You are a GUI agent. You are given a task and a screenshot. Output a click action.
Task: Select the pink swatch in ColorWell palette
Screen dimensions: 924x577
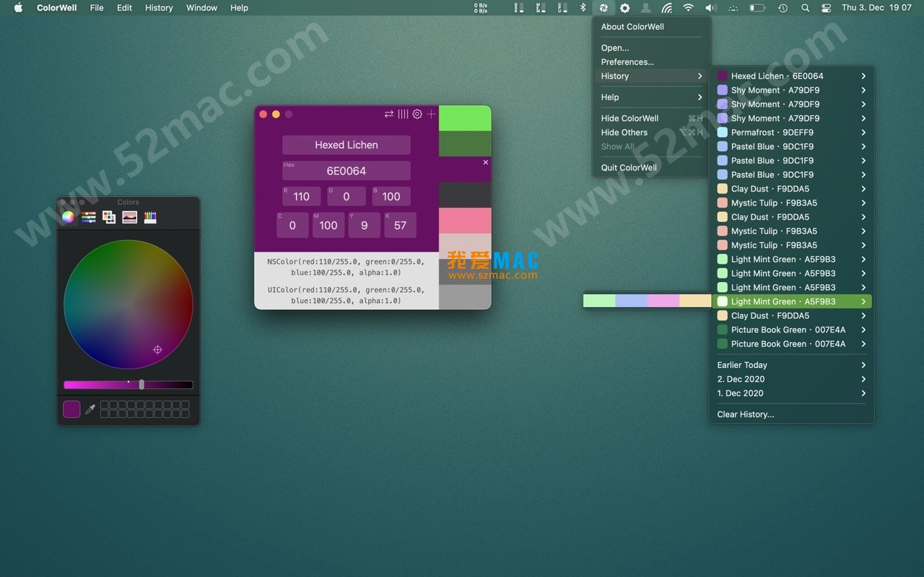pos(465,221)
